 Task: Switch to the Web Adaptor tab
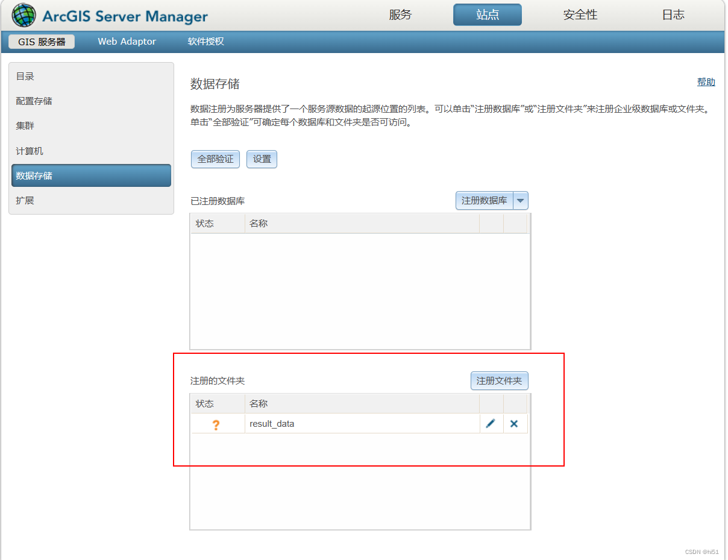(127, 41)
